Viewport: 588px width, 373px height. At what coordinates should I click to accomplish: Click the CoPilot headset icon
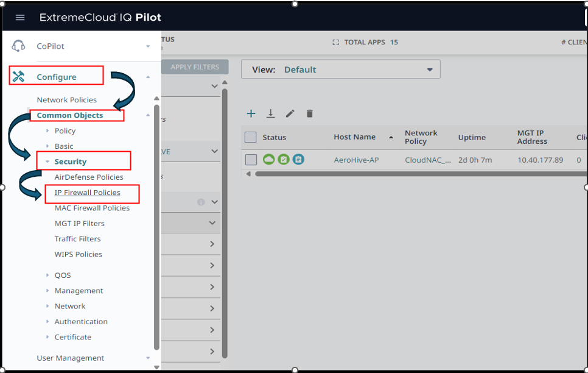click(18, 46)
